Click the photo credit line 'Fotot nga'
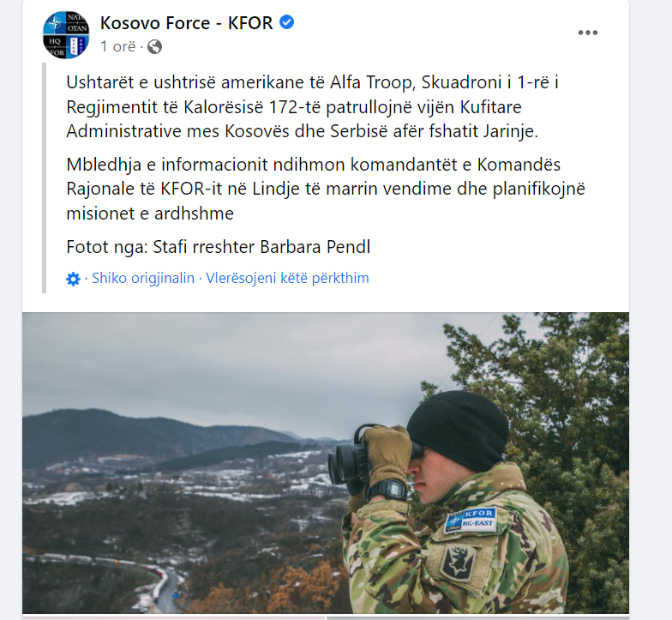This screenshot has width=672, height=620. [218, 247]
